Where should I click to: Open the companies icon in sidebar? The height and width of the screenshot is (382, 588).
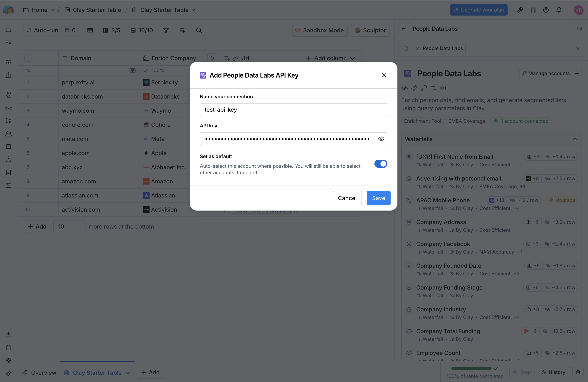tap(8, 75)
